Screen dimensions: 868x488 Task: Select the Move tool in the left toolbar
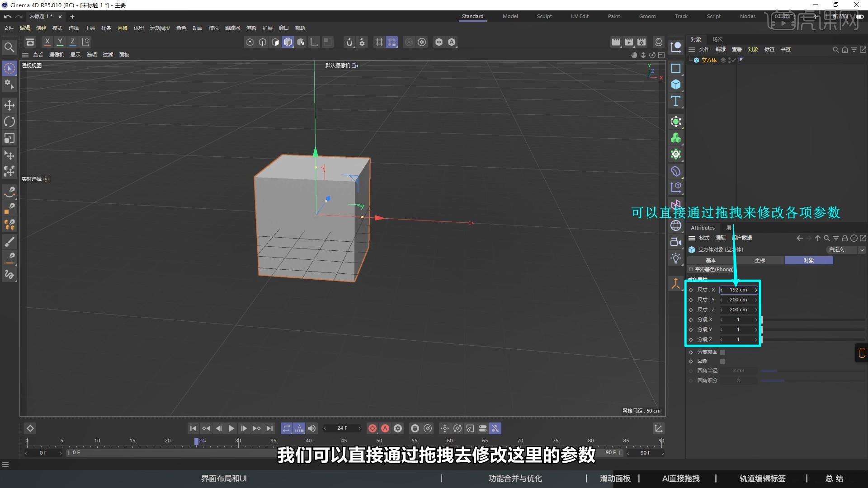coord(9,105)
